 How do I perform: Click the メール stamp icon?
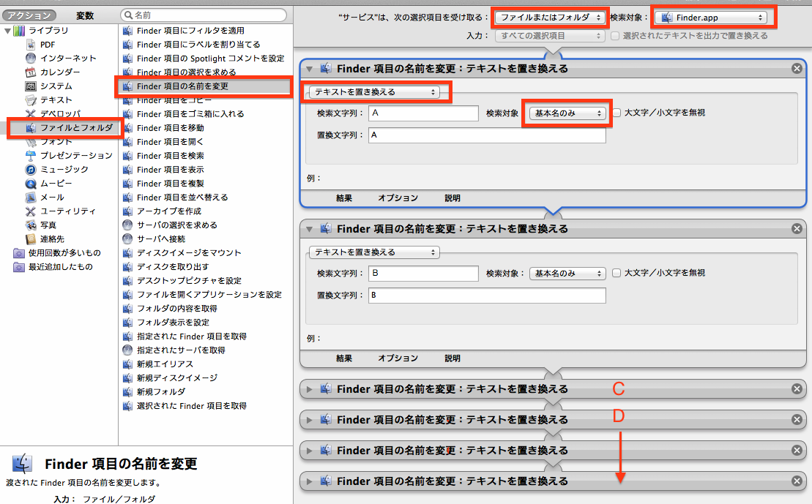pyautogui.click(x=31, y=198)
